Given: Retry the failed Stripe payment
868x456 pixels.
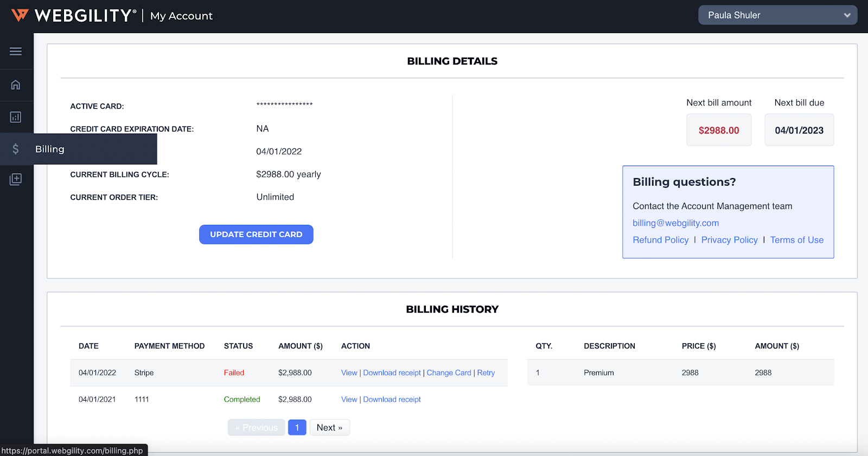Looking at the screenshot, I should (x=486, y=373).
